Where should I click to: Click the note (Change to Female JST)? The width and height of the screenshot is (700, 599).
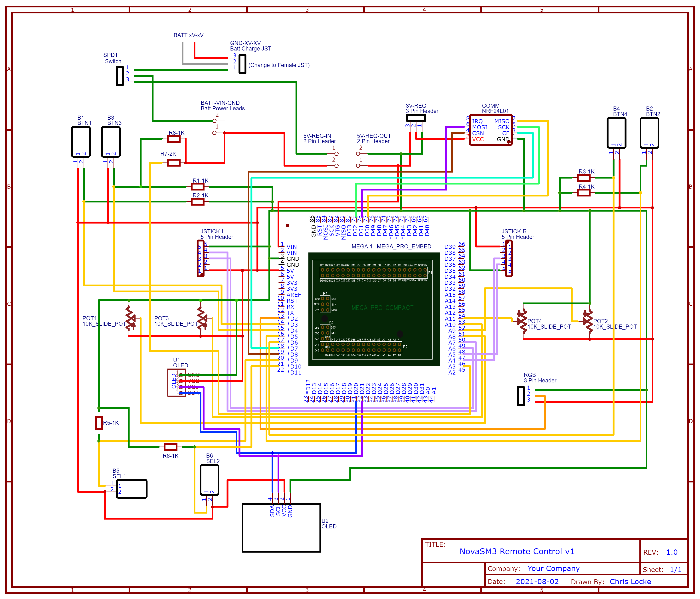(279, 65)
